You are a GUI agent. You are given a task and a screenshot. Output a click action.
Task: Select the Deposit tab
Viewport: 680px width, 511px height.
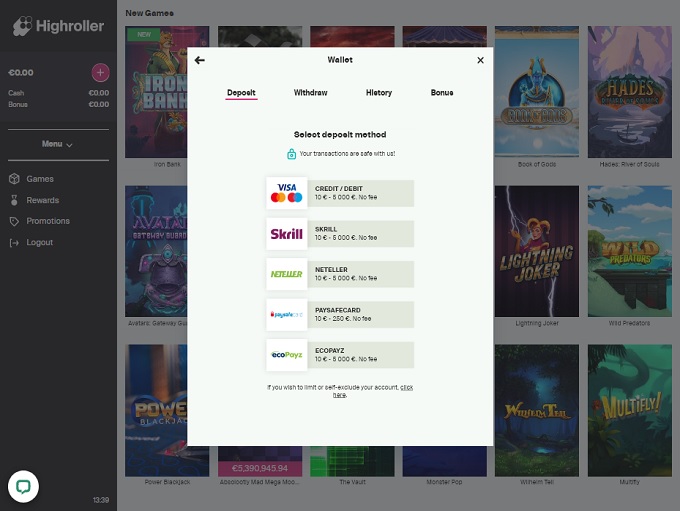pyautogui.click(x=241, y=93)
